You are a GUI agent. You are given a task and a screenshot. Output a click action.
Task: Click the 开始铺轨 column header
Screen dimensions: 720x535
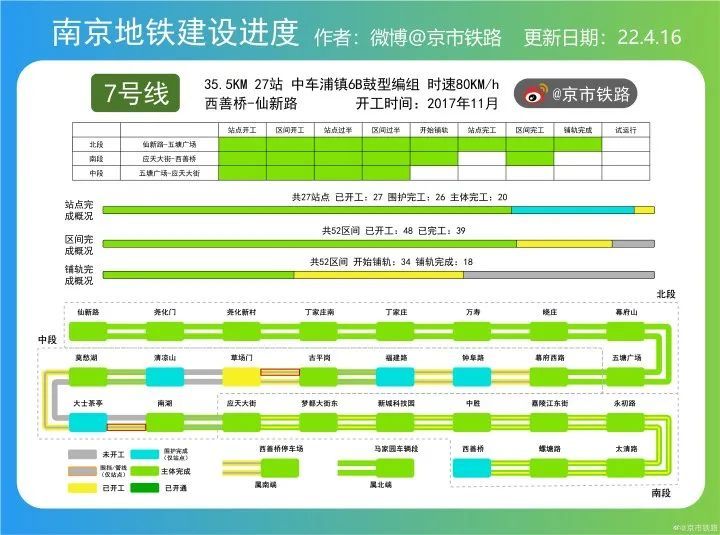pyautogui.click(x=434, y=130)
